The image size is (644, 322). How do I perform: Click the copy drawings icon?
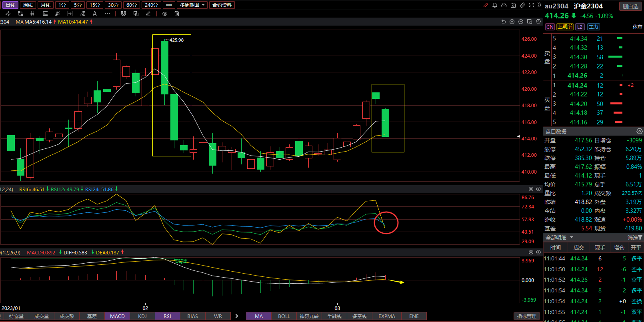click(136, 14)
